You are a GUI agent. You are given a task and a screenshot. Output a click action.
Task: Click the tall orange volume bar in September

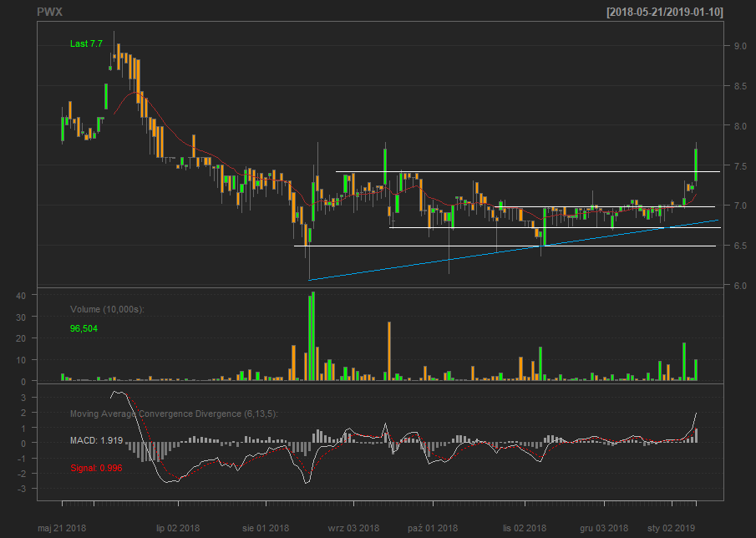pos(389,352)
